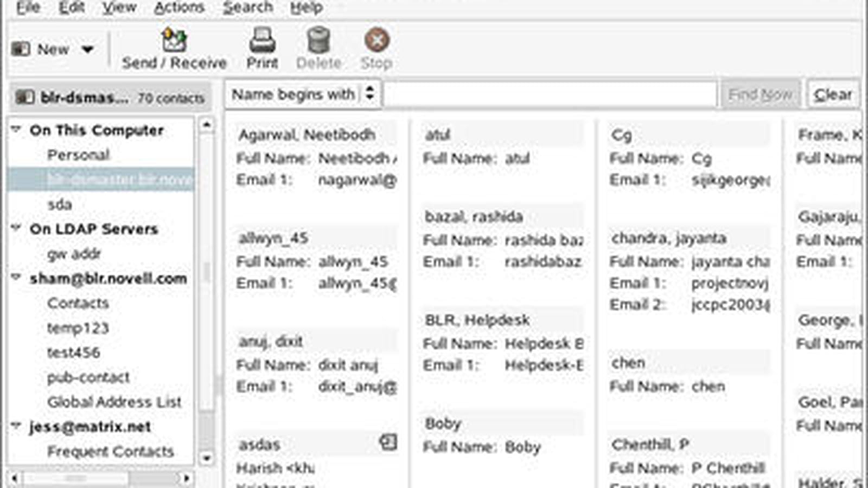Collapse the On This Computer group
868x488 pixels.
[x=16, y=130]
